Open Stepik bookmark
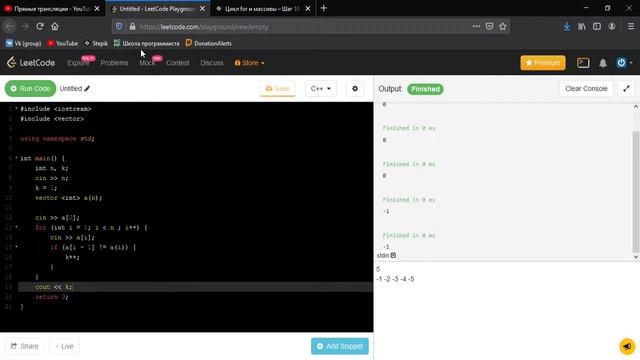The width and height of the screenshot is (640, 360). pos(96,43)
